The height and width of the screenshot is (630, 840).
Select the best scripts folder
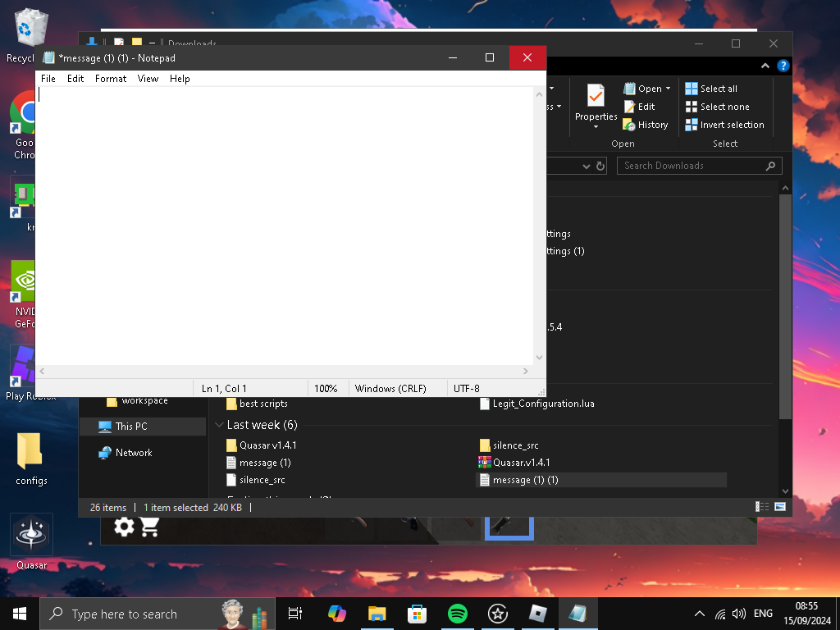tap(257, 404)
